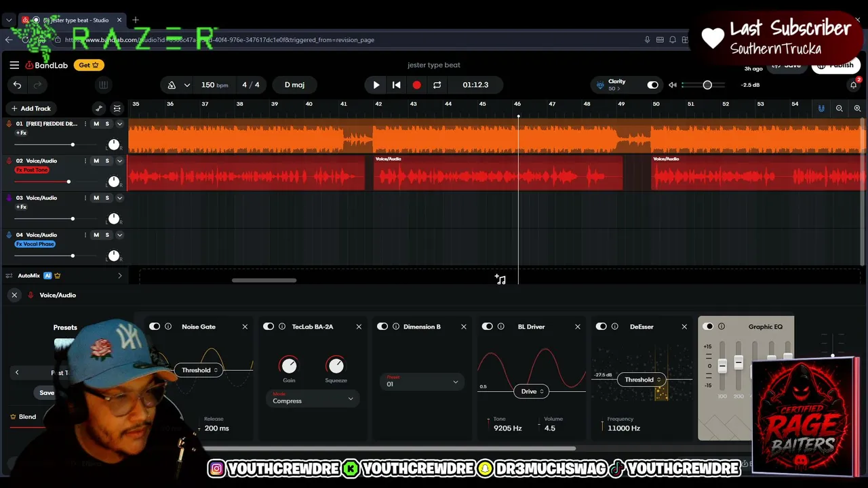This screenshot has width=868, height=488.
Task: Show info for Noise Gate effect
Action: pos(168,327)
